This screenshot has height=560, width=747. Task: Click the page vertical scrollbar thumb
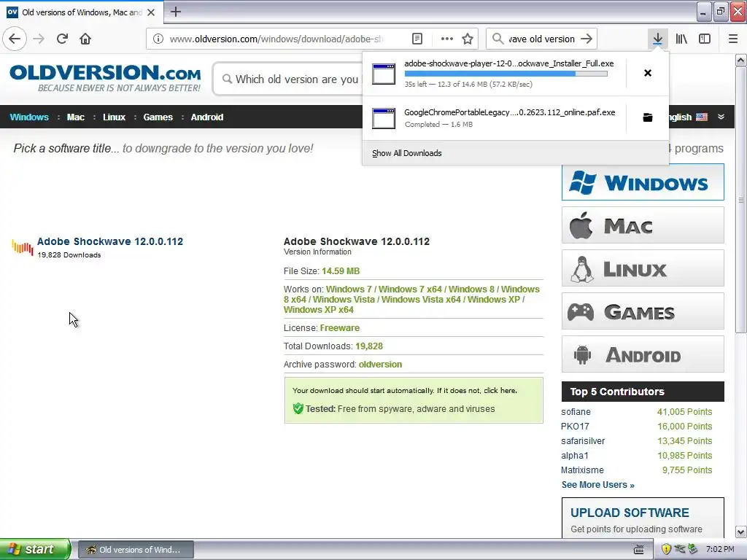point(740,200)
